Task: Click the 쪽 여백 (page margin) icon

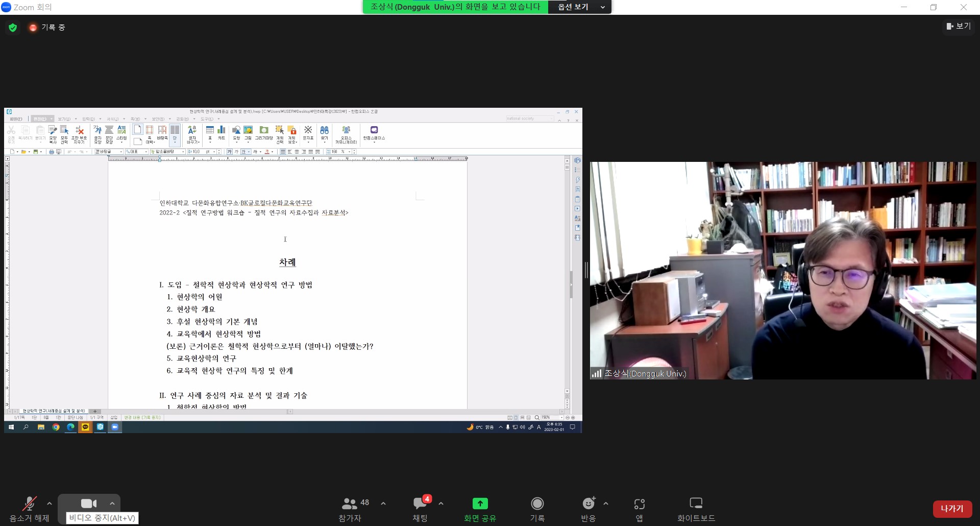Action: 150,134
